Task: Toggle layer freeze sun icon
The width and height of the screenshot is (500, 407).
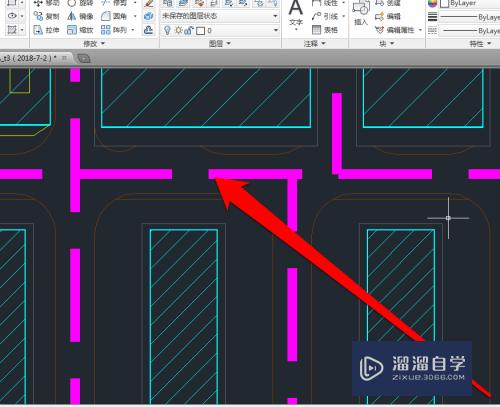Action: [179, 31]
